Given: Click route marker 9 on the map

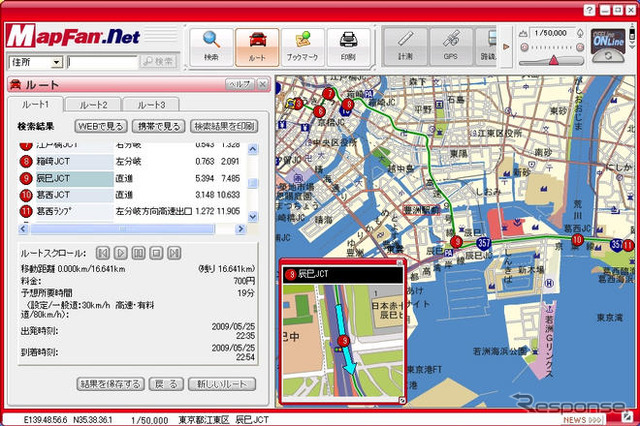Looking at the screenshot, I should click(x=458, y=242).
